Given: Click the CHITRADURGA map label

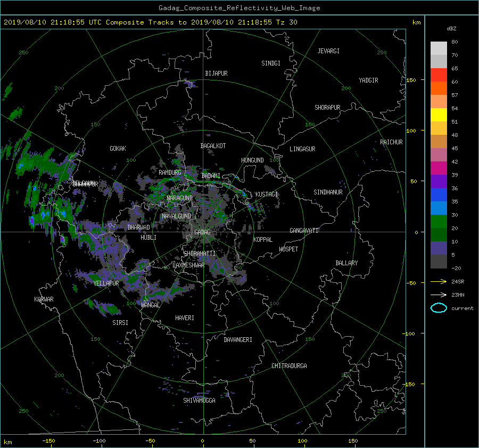Looking at the screenshot, I should pos(289,366).
